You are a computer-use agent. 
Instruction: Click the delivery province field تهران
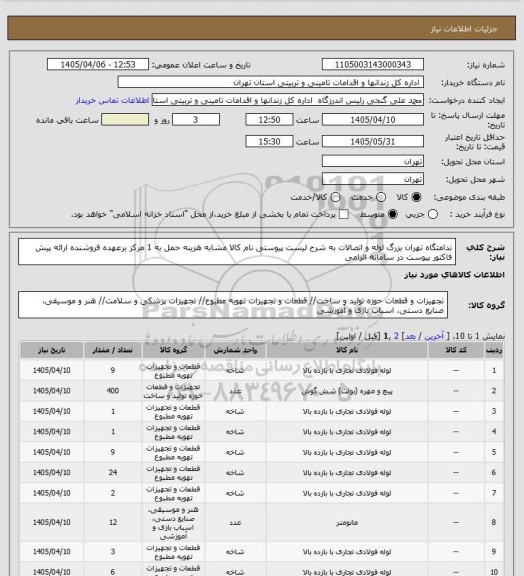pos(373,161)
